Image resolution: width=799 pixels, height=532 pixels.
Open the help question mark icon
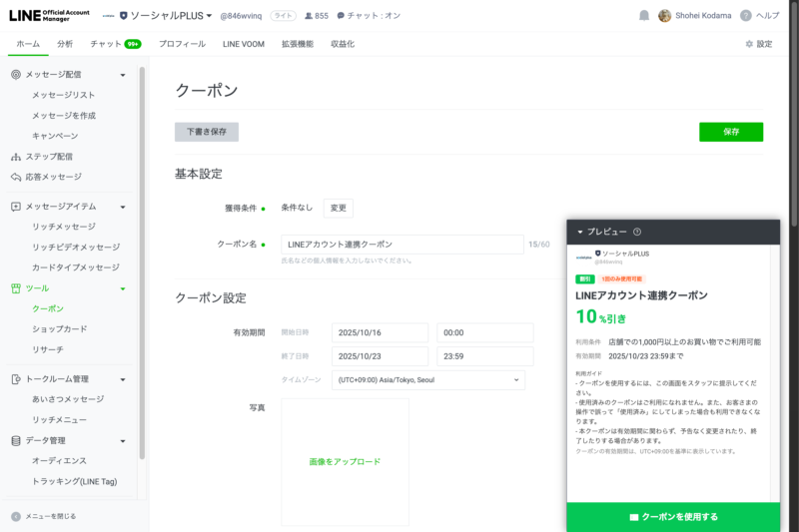[x=745, y=16]
